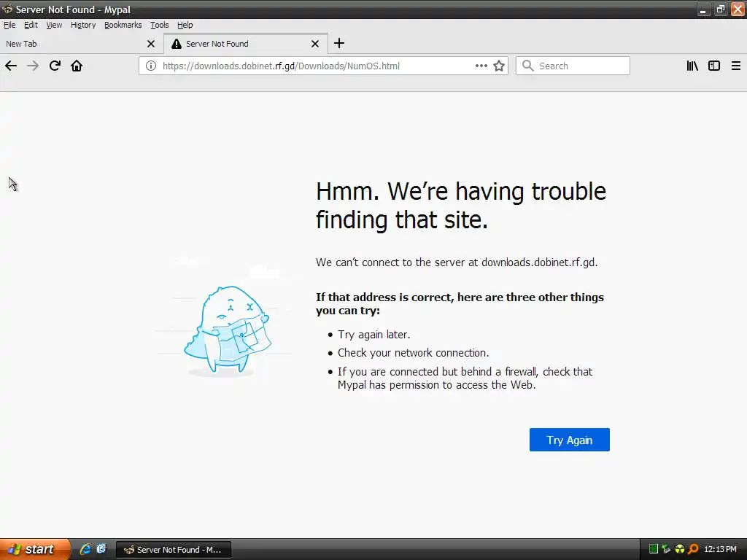Show site information icon in address bar

click(x=150, y=66)
